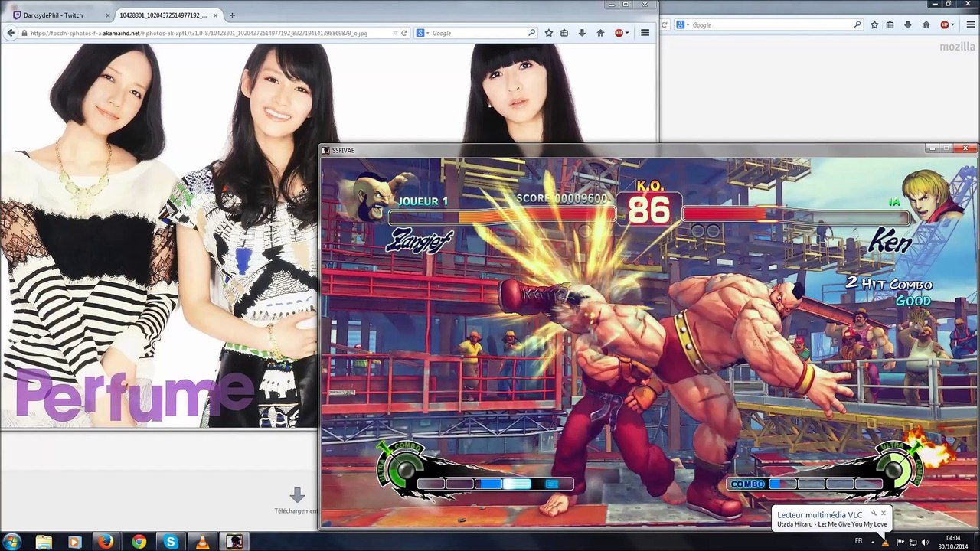
Task: Open a new tab in the left Firefox window
Action: [x=232, y=15]
